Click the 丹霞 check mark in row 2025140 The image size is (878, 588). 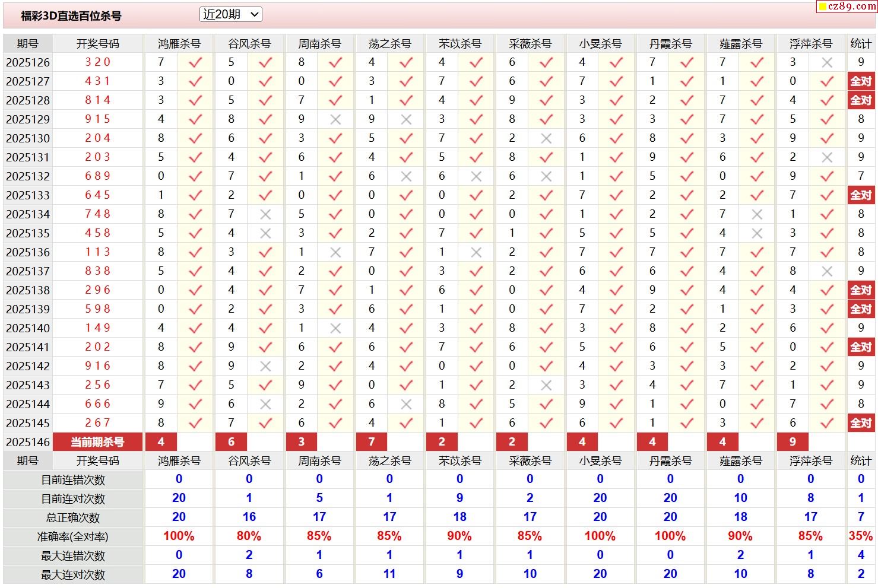coord(687,328)
